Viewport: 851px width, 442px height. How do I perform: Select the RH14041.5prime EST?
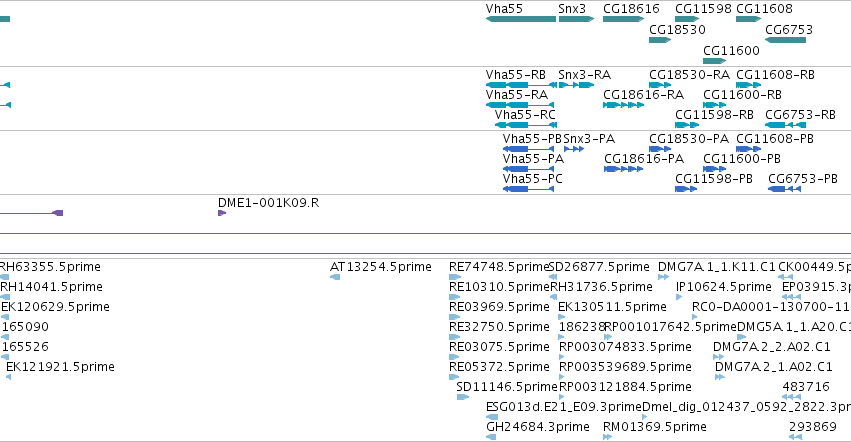click(x=5, y=297)
